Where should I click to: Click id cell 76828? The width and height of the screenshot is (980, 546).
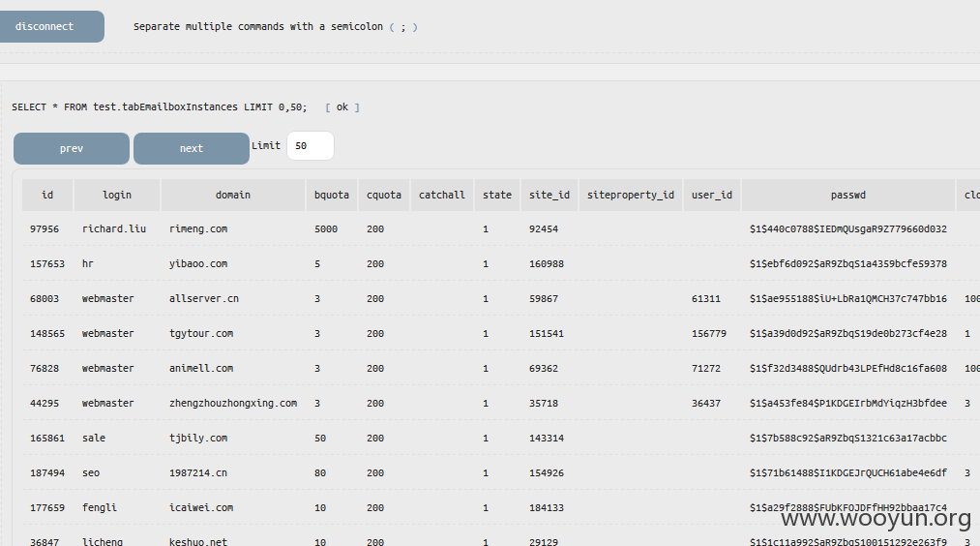point(45,369)
